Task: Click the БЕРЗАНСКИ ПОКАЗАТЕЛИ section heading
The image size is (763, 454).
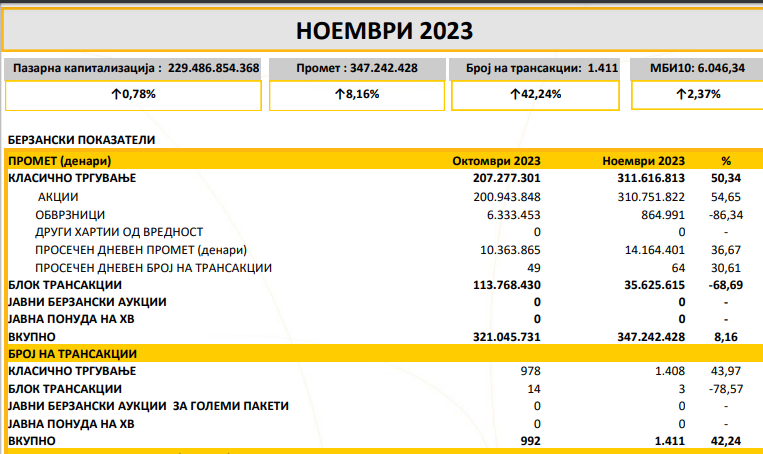Action: (x=81, y=140)
